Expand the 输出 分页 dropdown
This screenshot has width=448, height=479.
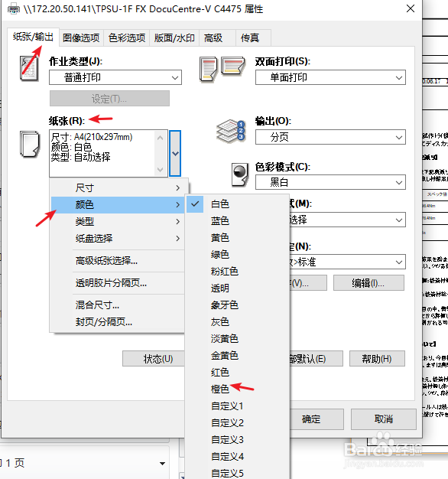(x=330, y=137)
